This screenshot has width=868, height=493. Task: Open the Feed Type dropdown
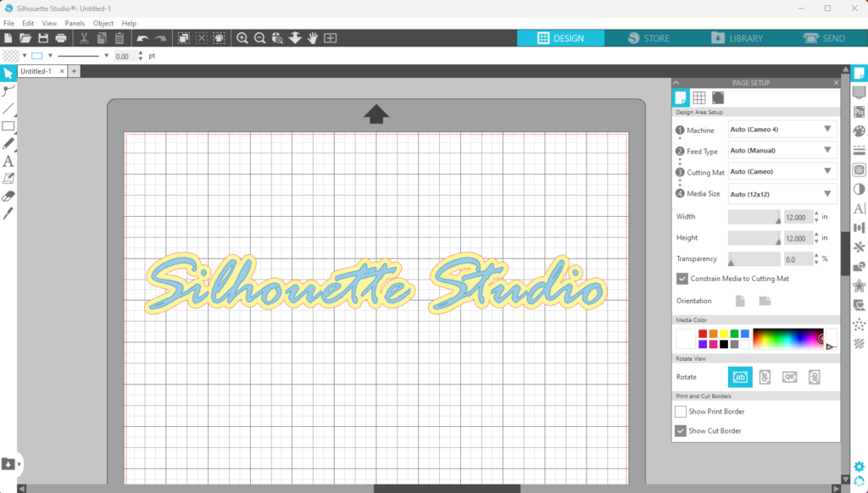(x=782, y=151)
